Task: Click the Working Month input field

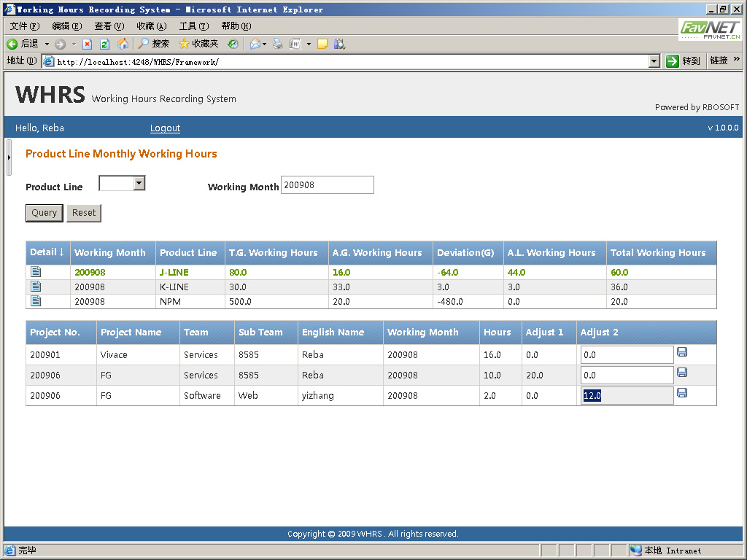Action: (328, 184)
